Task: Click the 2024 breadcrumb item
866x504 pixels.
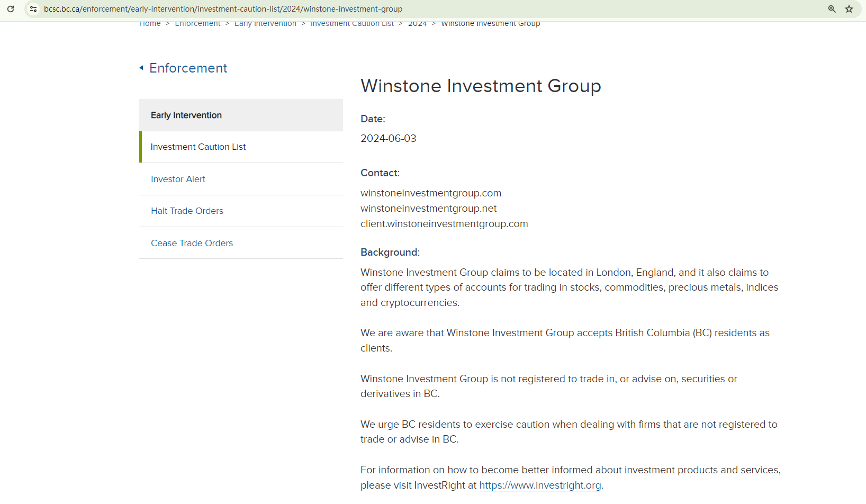Action: pyautogui.click(x=417, y=24)
